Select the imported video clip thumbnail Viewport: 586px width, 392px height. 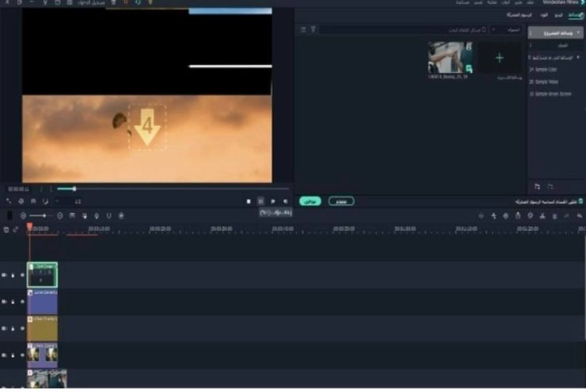pyautogui.click(x=451, y=58)
